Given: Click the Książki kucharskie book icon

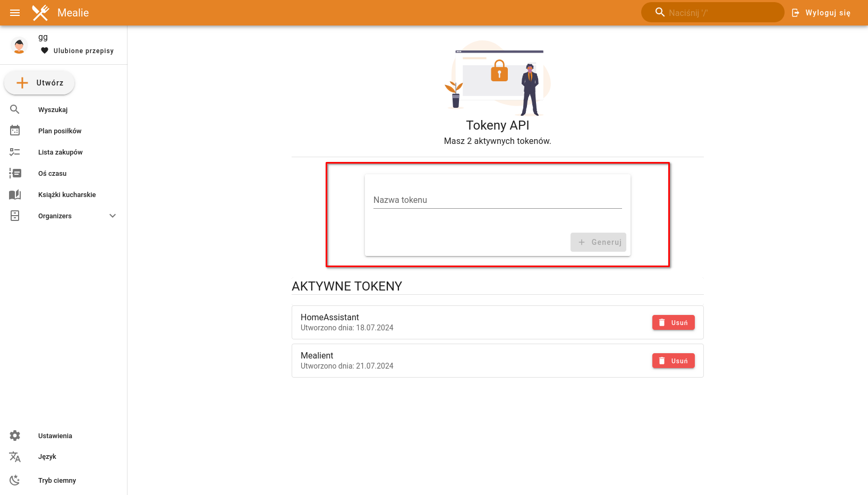Looking at the screenshot, I should pyautogui.click(x=15, y=194).
